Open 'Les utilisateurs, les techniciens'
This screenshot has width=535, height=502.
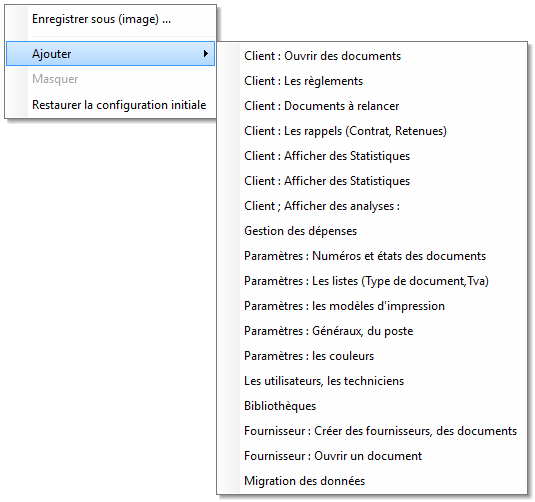[x=372, y=381]
